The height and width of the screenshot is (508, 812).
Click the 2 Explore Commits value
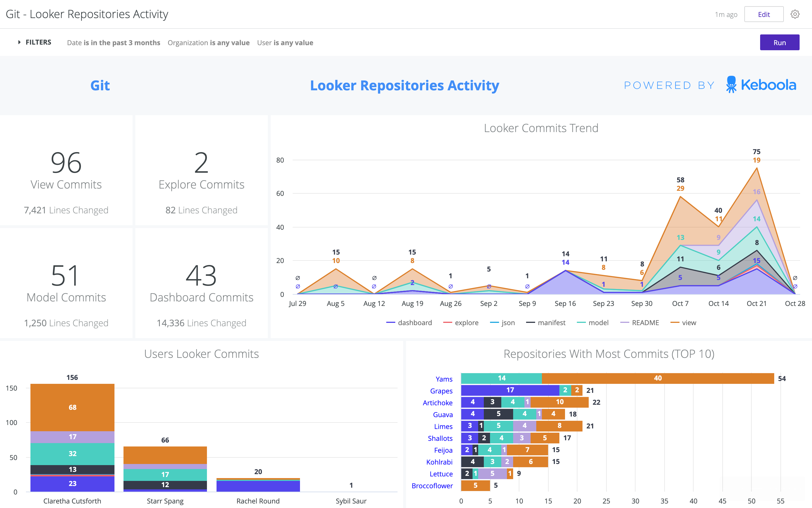click(x=201, y=163)
